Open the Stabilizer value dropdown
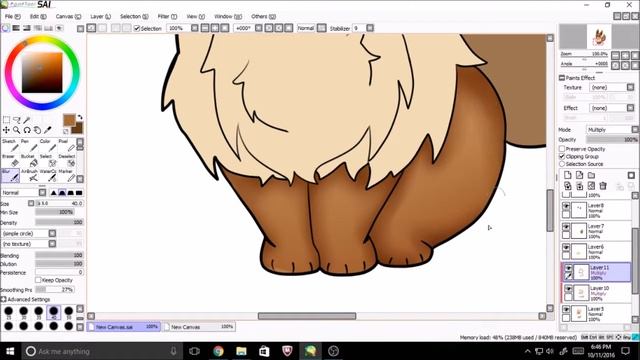This screenshot has width=640, height=360. tap(363, 28)
